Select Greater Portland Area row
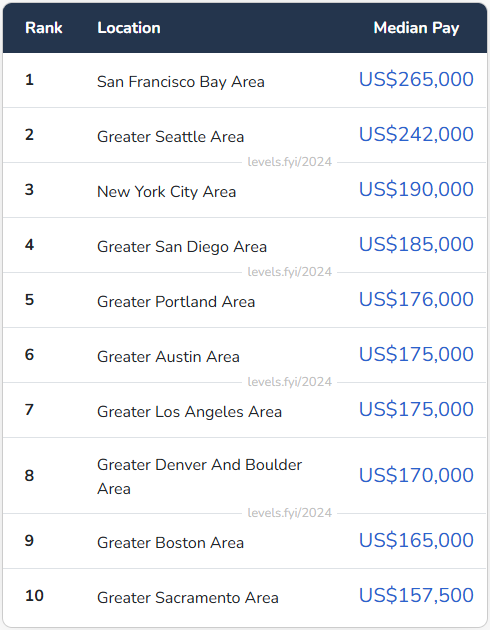490x630 pixels. (x=245, y=300)
